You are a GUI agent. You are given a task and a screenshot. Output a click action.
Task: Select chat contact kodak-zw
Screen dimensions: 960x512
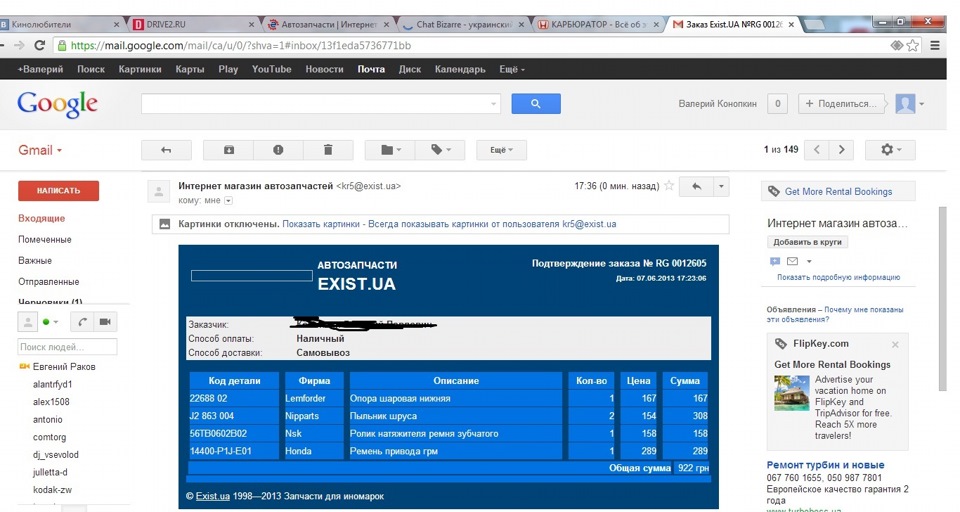52,490
